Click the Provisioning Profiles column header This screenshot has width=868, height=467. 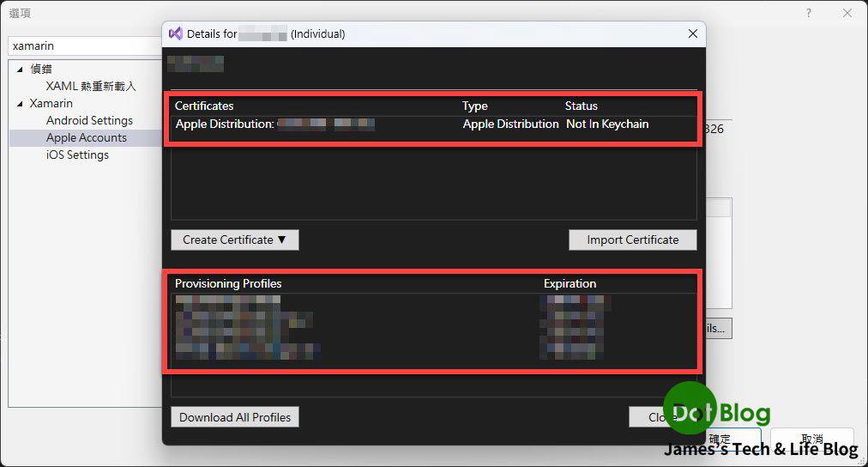pos(228,283)
